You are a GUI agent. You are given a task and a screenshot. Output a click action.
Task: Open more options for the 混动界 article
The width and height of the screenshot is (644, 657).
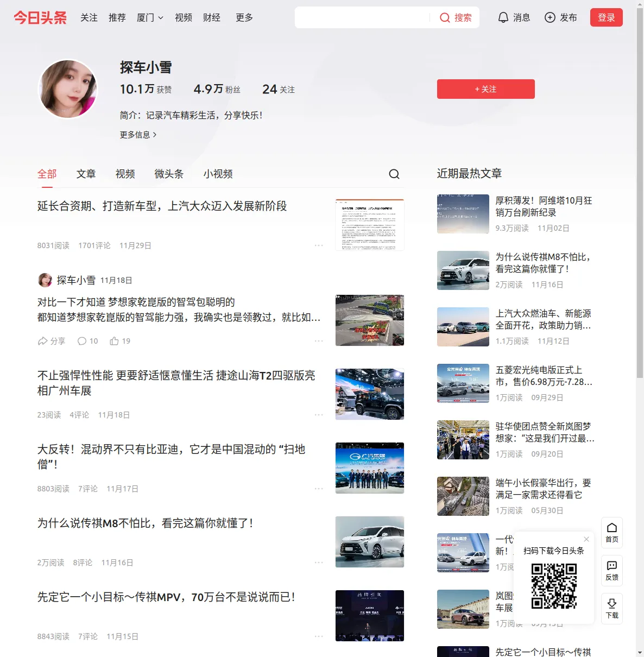coord(319,489)
